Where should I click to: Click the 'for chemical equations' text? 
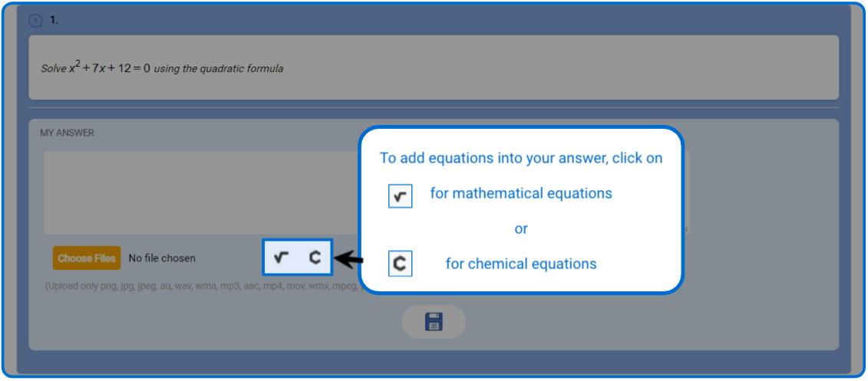[521, 264]
